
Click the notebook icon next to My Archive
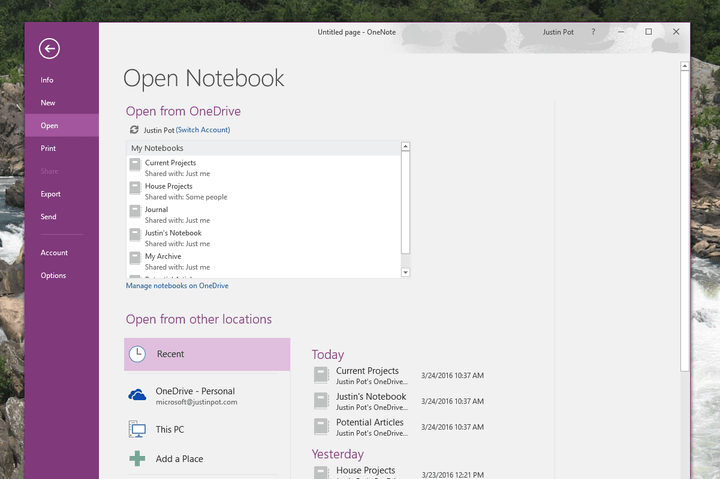click(135, 258)
